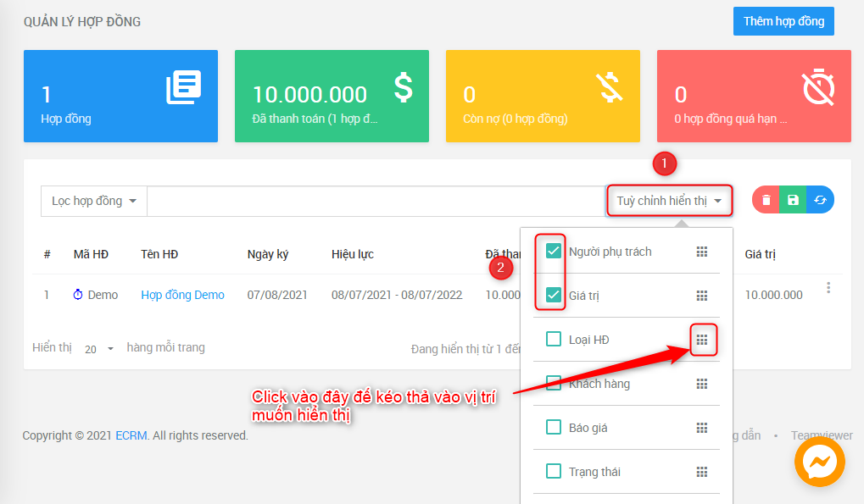Click three-dot menu on contract row
Screen dimensions: 864x504
pos(828,288)
